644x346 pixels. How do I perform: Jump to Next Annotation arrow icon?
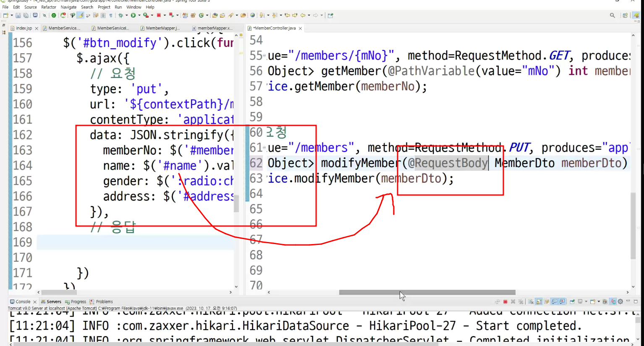click(261, 16)
